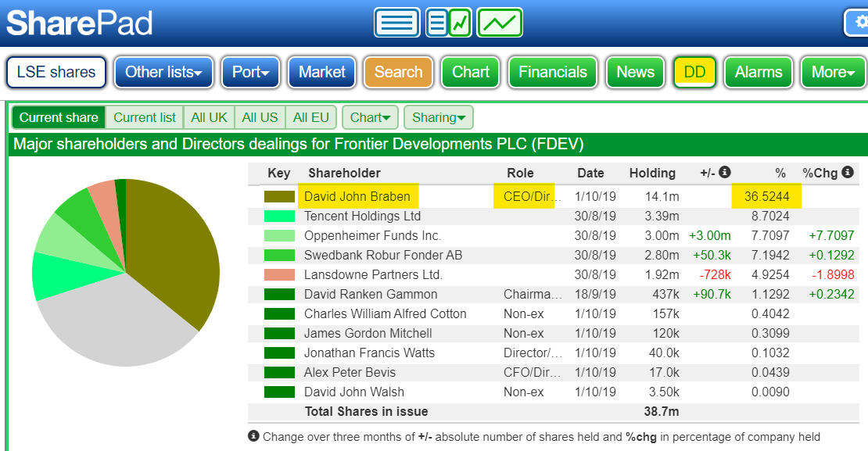The width and height of the screenshot is (868, 451).
Task: Select shareholder David John Walsh
Action: click(x=354, y=392)
